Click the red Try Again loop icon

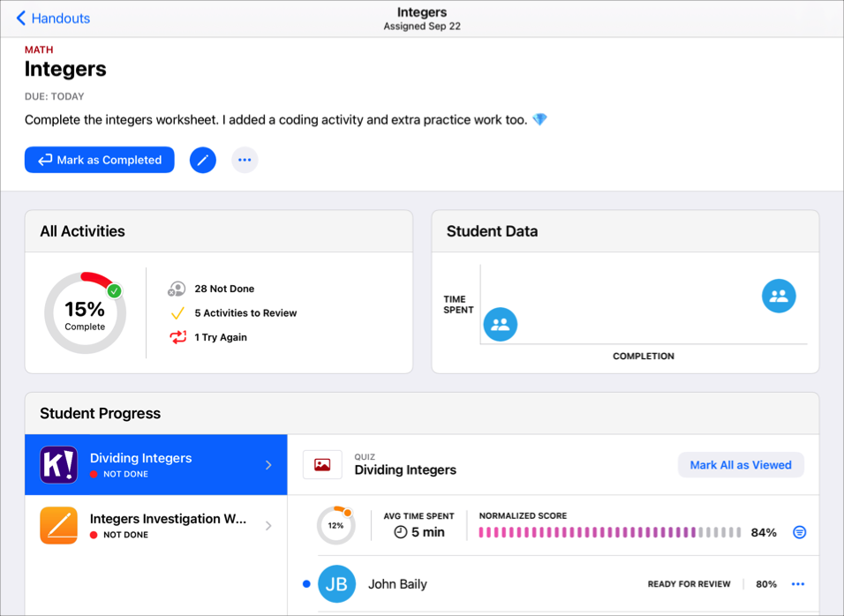[x=177, y=337]
